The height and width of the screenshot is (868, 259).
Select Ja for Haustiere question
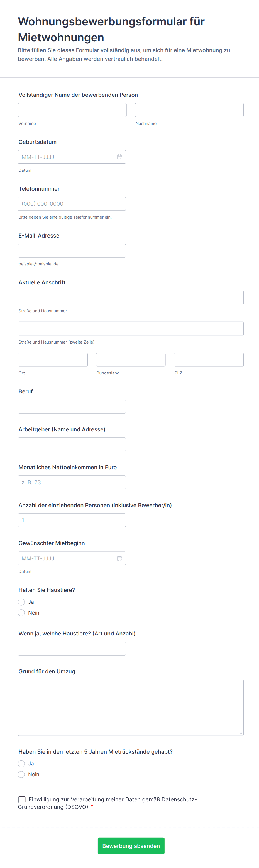coord(21,602)
